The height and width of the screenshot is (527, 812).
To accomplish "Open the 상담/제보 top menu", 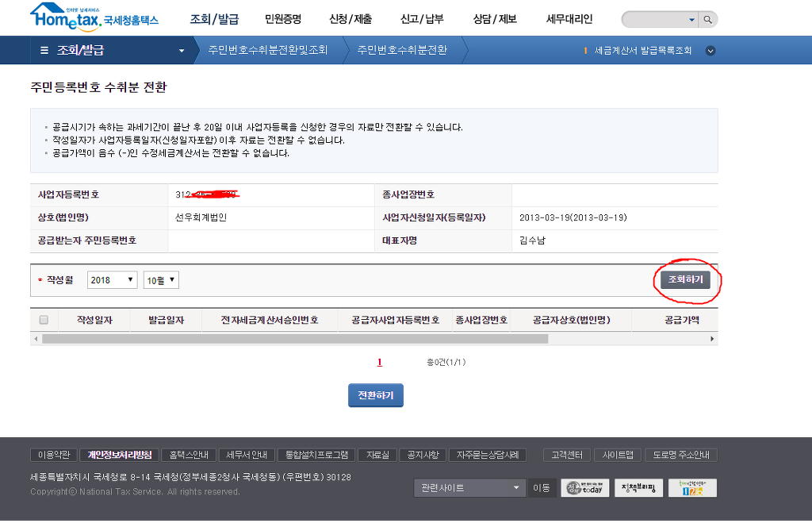I will (495, 19).
